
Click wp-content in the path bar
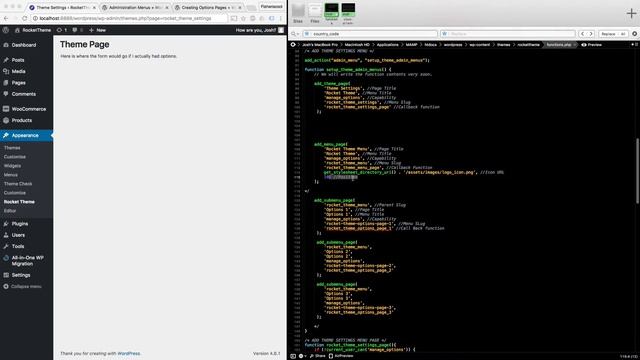480,44
